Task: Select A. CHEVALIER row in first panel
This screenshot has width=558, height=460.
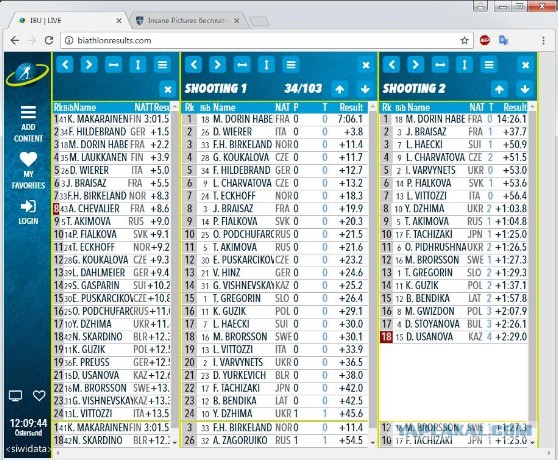Action: (112, 208)
